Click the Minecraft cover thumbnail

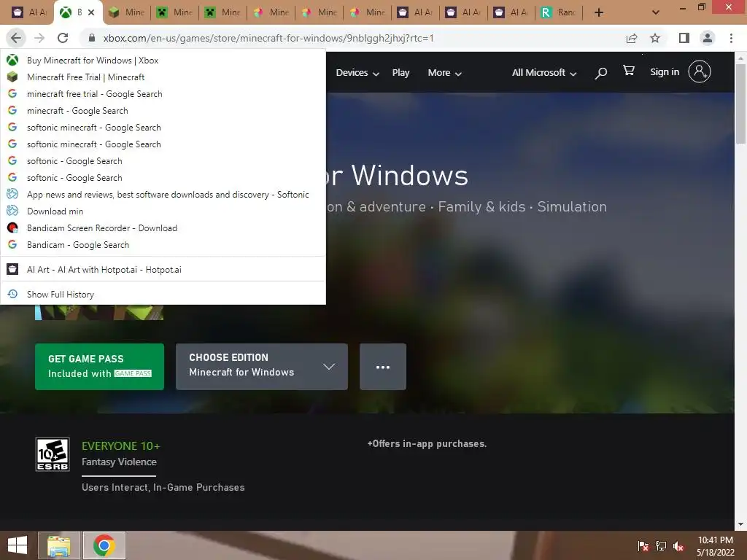point(99,312)
